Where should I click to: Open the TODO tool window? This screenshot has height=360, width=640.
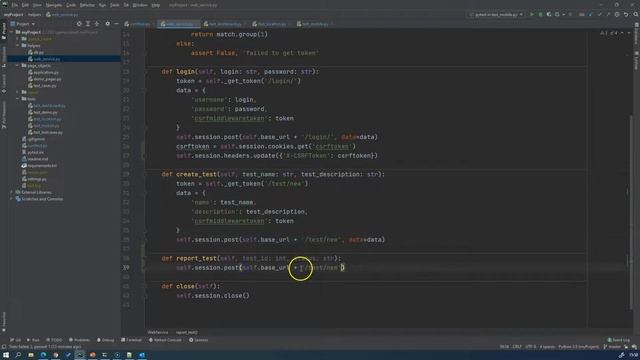(x=54, y=340)
